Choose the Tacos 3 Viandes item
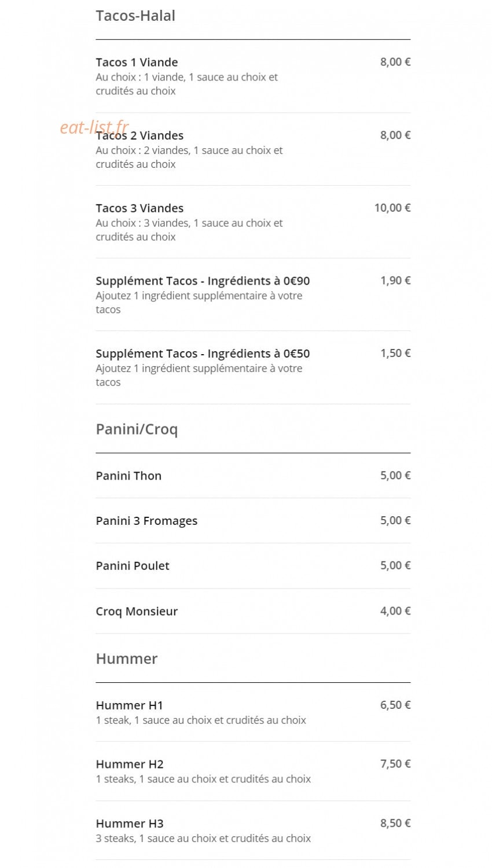 pyautogui.click(x=253, y=222)
